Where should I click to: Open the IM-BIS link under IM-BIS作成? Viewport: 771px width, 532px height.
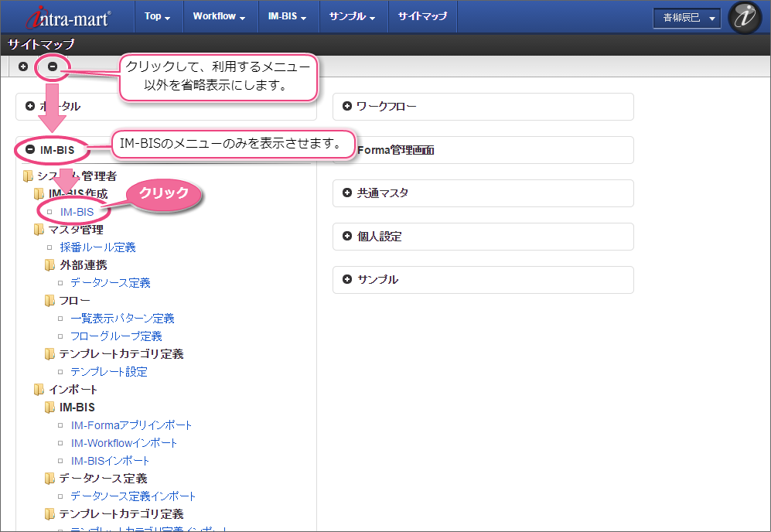pyautogui.click(x=77, y=212)
